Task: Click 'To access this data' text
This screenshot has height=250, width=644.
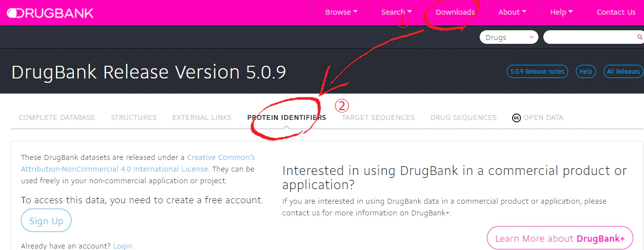Action: point(142,200)
